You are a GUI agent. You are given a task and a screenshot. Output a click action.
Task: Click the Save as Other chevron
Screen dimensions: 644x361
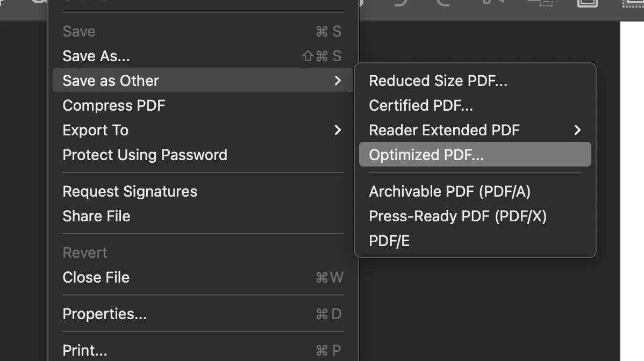[337, 81]
